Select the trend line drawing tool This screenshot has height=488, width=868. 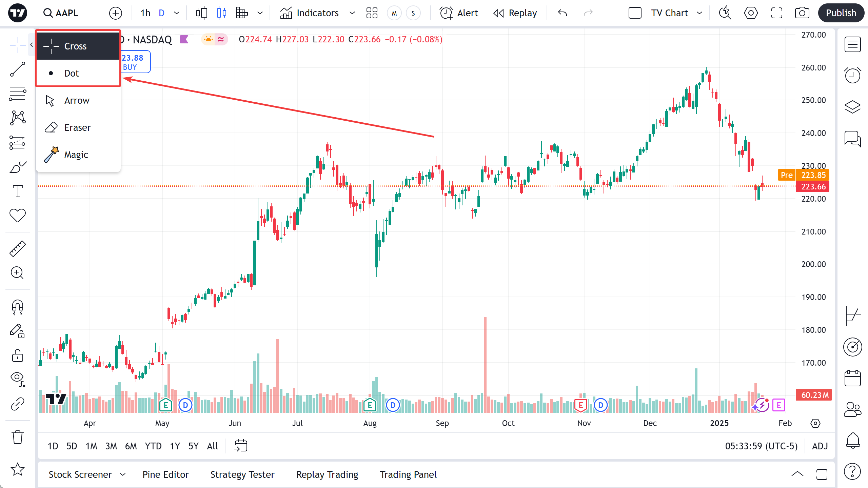pos(17,69)
